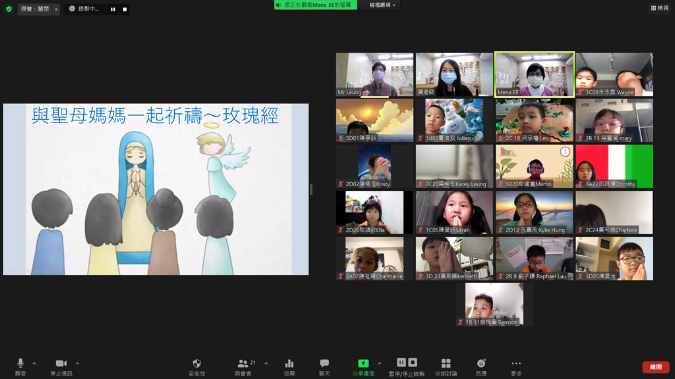Open the More options ellipsis
The height and width of the screenshot is (379, 675).
click(516, 367)
